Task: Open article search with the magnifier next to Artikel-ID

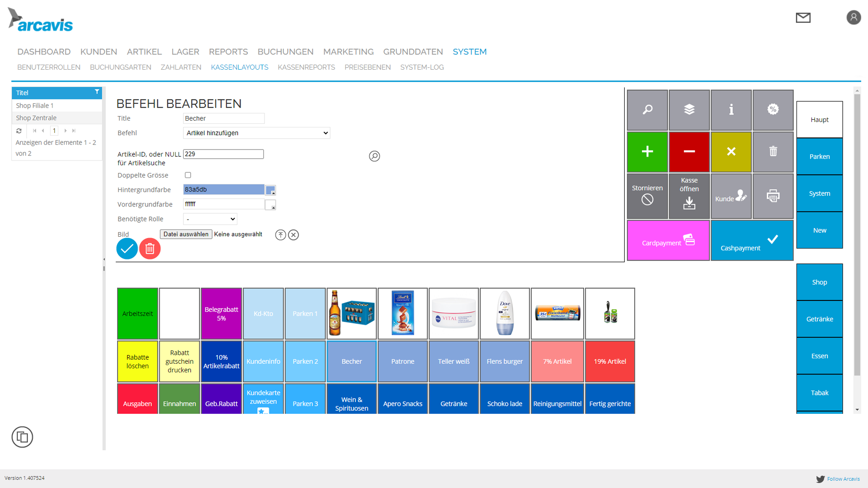Action: (374, 156)
